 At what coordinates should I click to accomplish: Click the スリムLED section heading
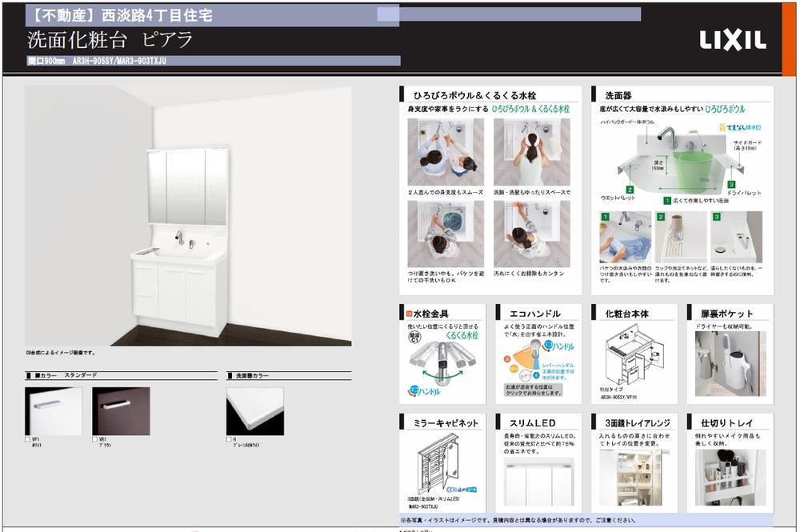pyautogui.click(x=532, y=423)
